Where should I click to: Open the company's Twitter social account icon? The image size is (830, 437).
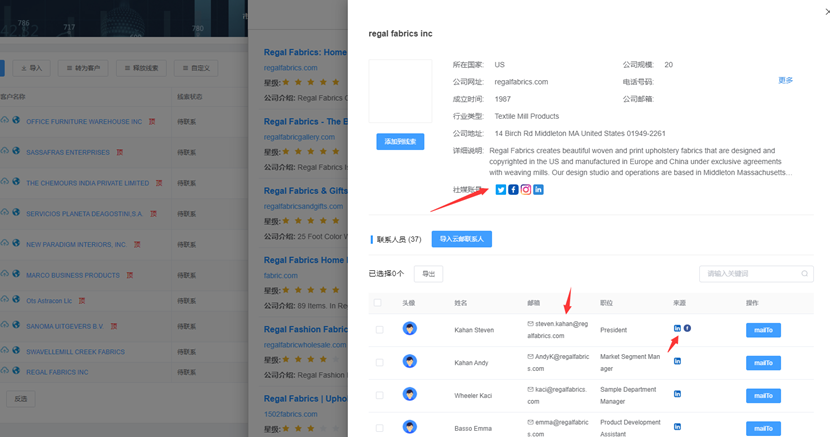[x=500, y=189]
